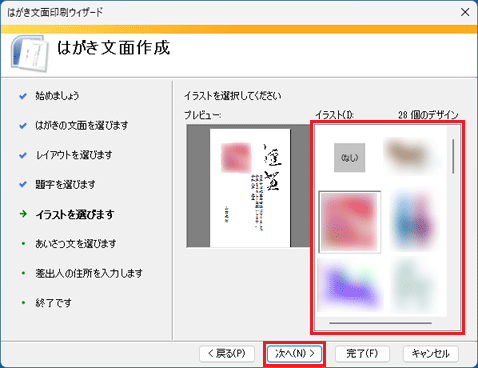Image resolution: width=478 pixels, height=368 pixels.
Task: Select the pale green illustration thumbnail
Action: tap(413, 286)
